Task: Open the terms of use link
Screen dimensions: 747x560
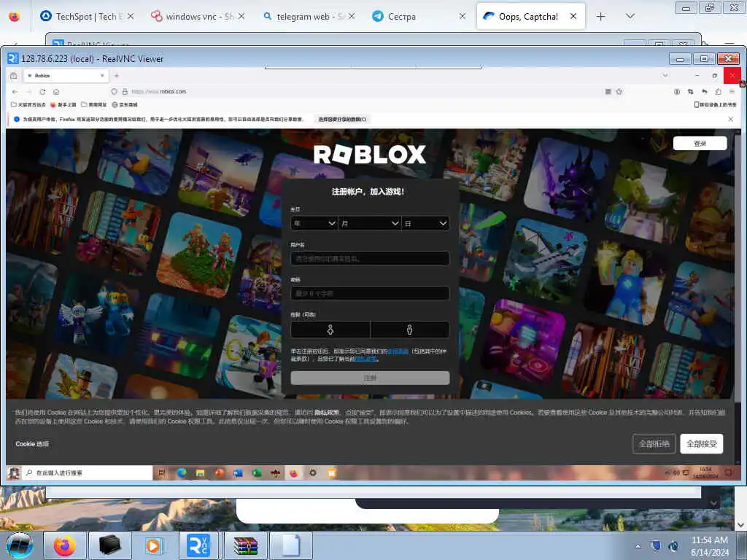Action: pos(398,351)
